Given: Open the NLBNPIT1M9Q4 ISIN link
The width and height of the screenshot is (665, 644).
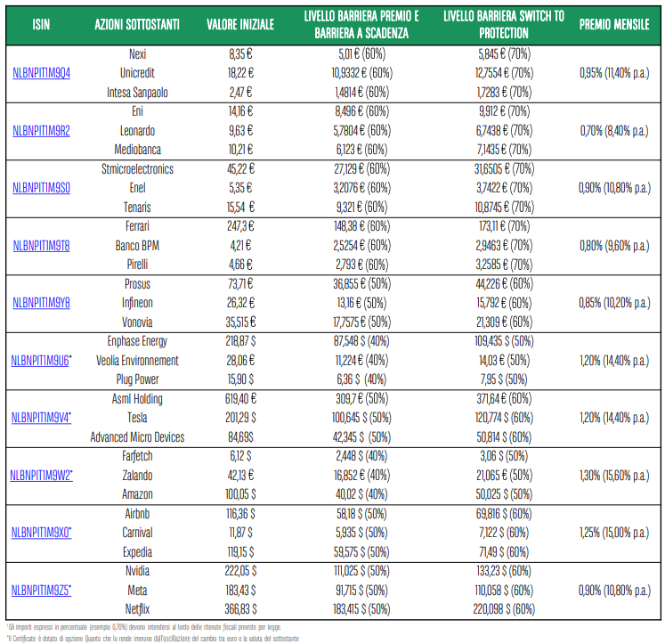Looking at the screenshot, I should point(41,73).
